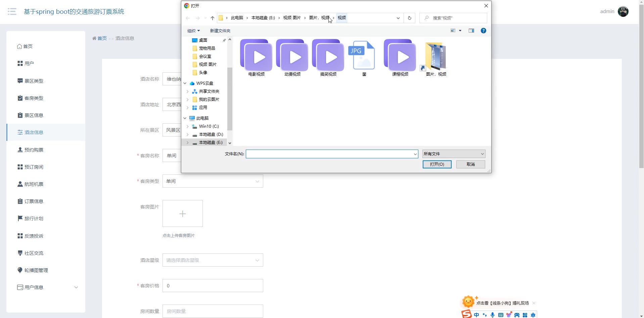Expand the address bar history dropdown
Screen dimensions: 644x318
tap(398, 18)
